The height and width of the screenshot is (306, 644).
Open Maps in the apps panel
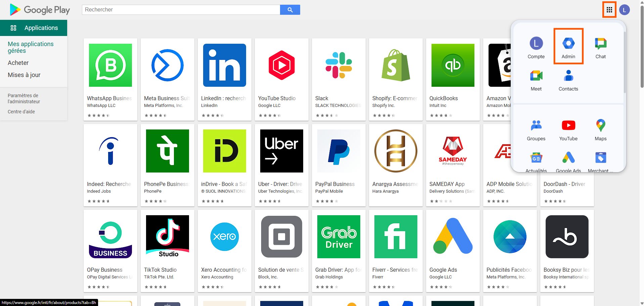[600, 129]
